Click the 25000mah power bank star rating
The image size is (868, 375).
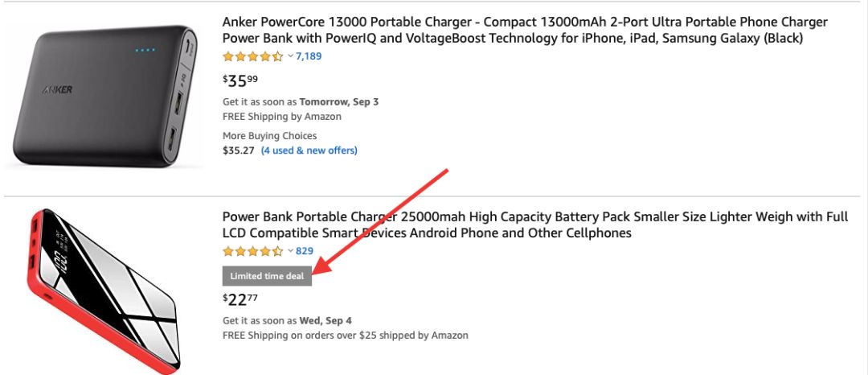(252, 251)
